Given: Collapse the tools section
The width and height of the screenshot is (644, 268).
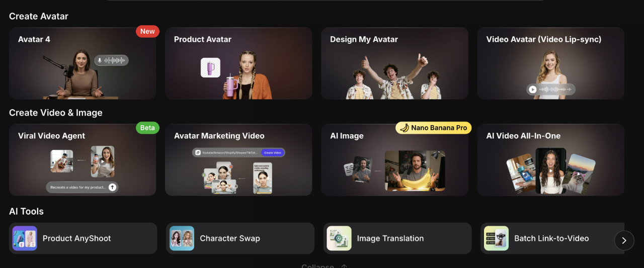Looking at the screenshot, I should click(325, 266).
